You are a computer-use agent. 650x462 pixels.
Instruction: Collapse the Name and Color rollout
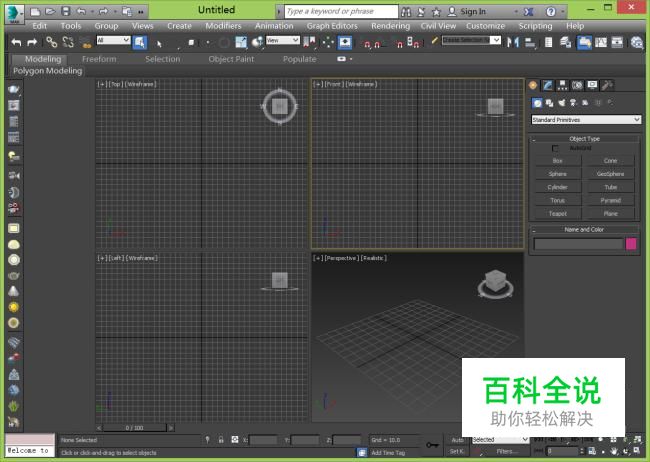[584, 229]
